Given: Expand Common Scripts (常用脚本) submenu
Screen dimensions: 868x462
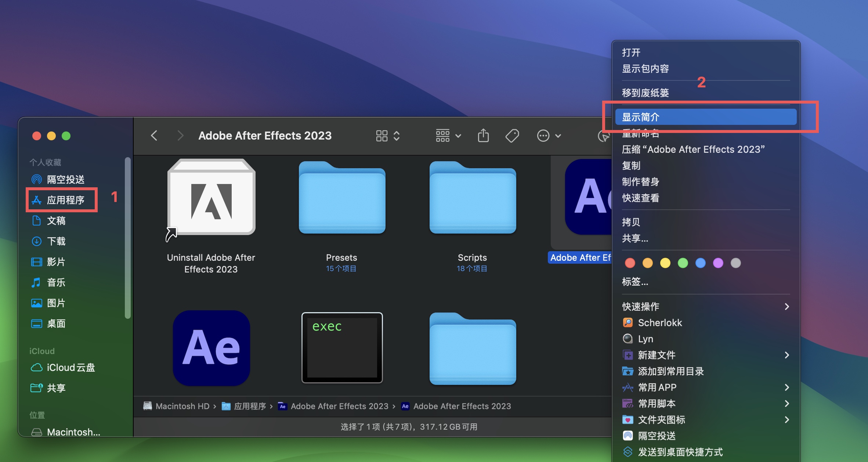Looking at the screenshot, I should pos(706,404).
